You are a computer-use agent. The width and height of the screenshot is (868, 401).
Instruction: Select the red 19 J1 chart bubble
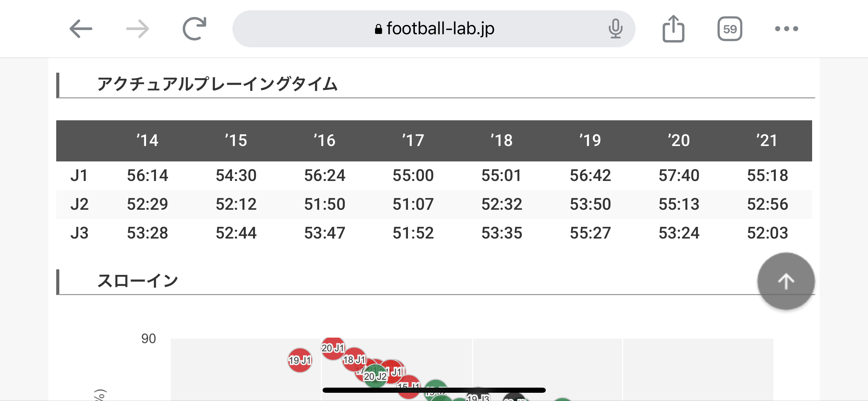coord(300,360)
